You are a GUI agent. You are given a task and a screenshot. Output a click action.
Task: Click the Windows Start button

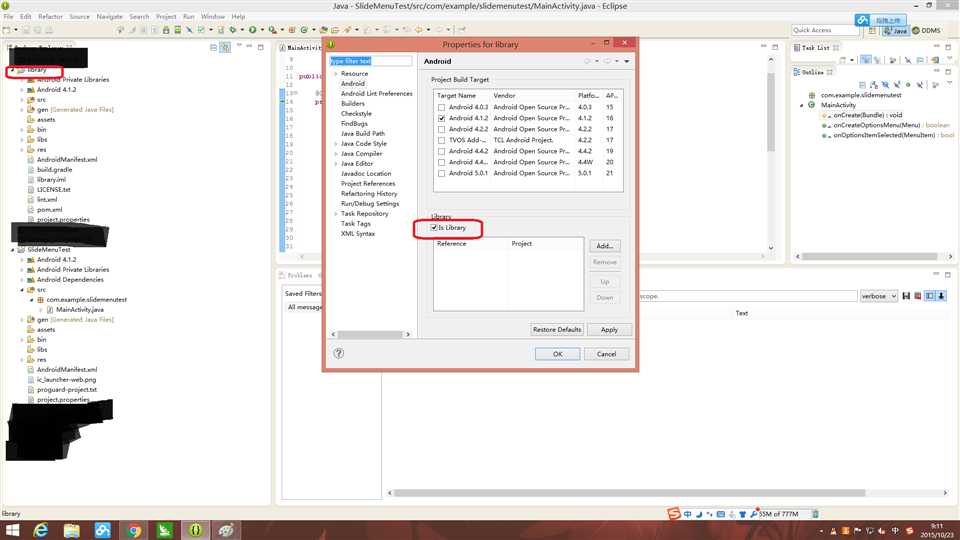(12, 530)
